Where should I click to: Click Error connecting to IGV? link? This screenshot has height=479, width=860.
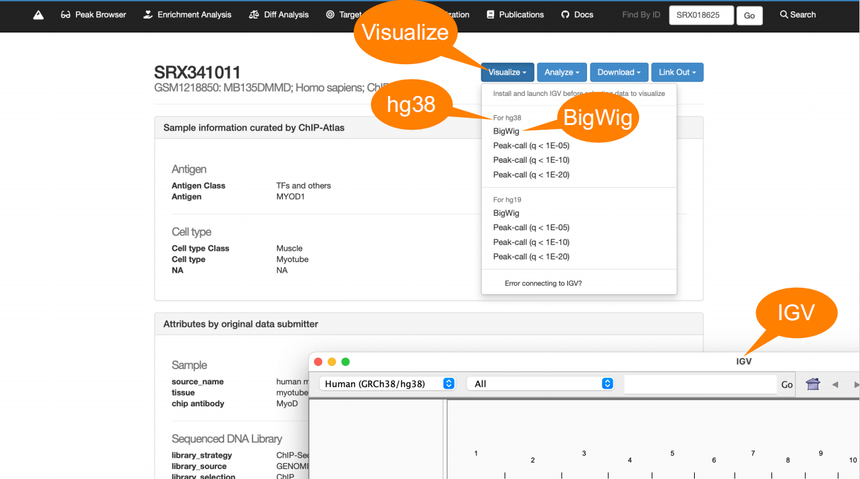543,283
